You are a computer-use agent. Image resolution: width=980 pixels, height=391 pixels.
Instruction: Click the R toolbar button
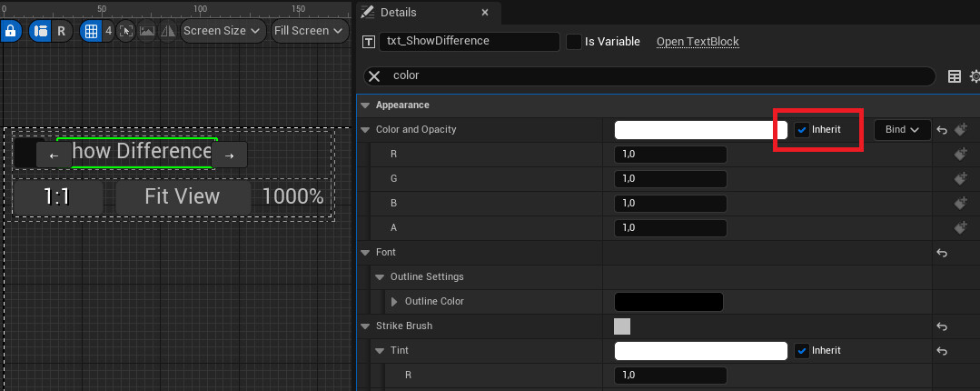tap(61, 31)
